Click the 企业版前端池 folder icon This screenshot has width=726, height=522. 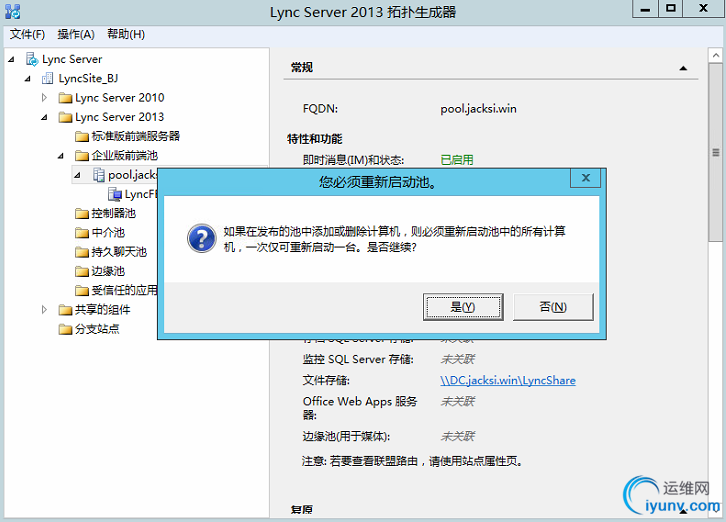point(82,156)
